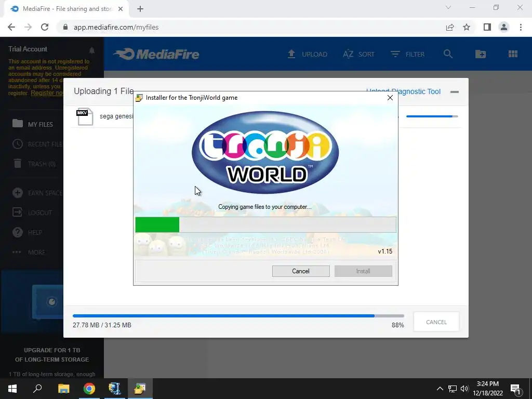The image size is (532, 399).
Task: Click the v1.15 version text
Action: (385, 251)
